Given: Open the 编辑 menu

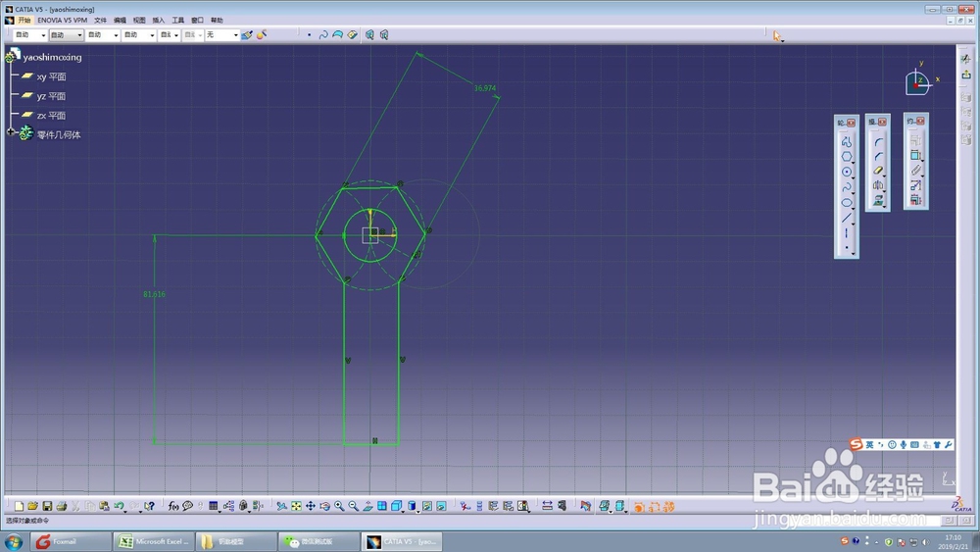Looking at the screenshot, I should pyautogui.click(x=120, y=20).
